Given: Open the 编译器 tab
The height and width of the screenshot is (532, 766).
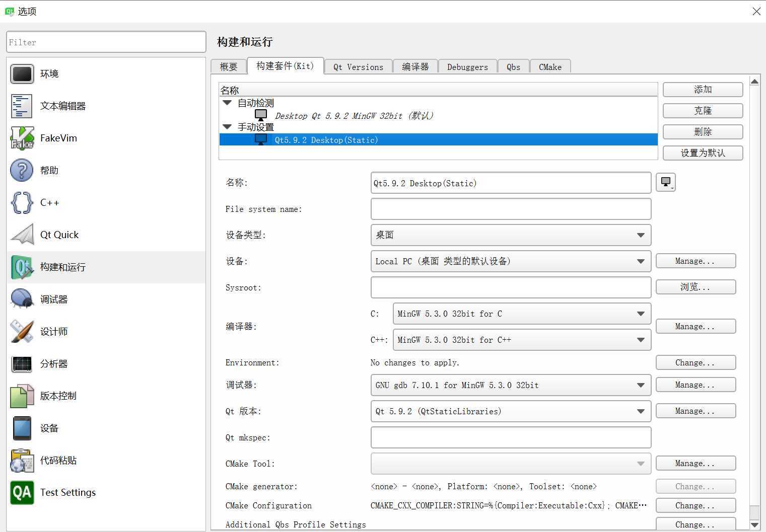Looking at the screenshot, I should [415, 66].
